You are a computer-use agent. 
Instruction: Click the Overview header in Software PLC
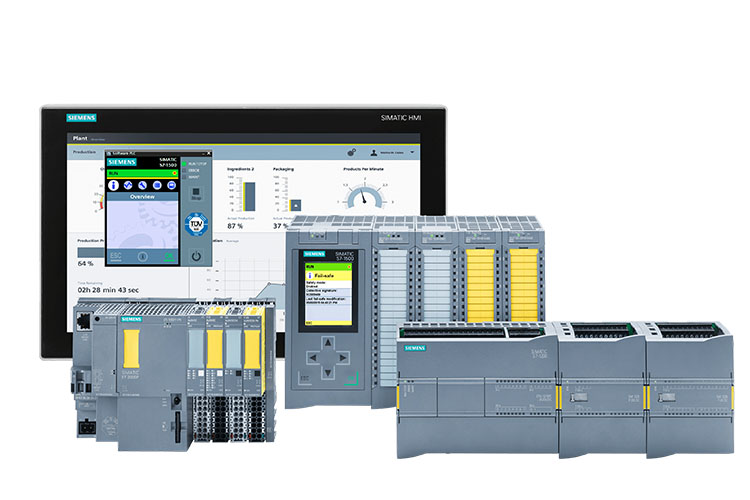pos(142,197)
